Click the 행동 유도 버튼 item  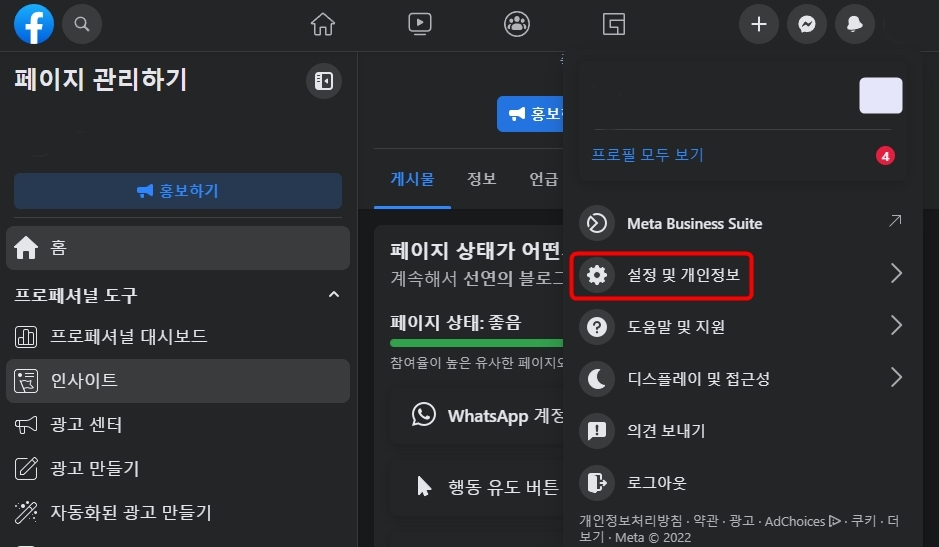pos(477,486)
